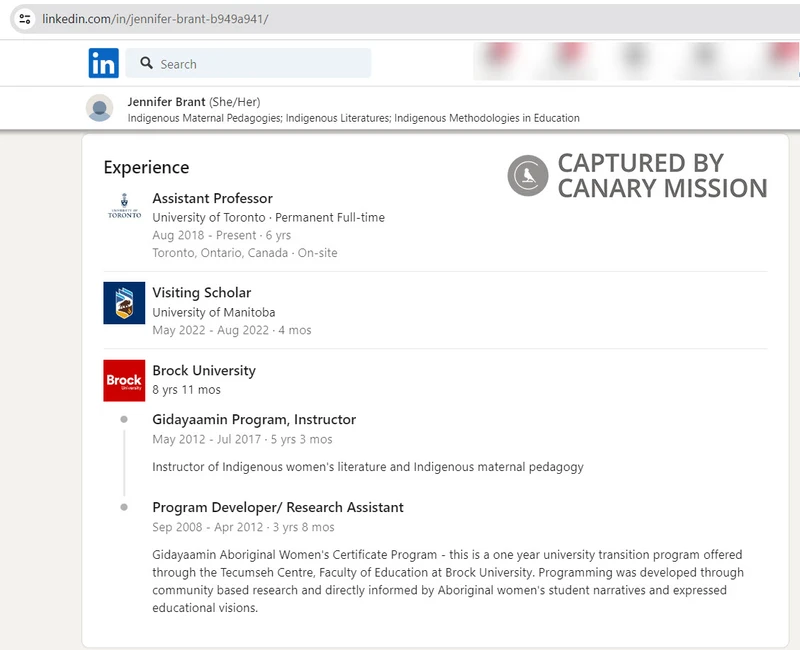This screenshot has height=650, width=800.
Task: Click the University of Toronto logo
Action: pos(124,206)
